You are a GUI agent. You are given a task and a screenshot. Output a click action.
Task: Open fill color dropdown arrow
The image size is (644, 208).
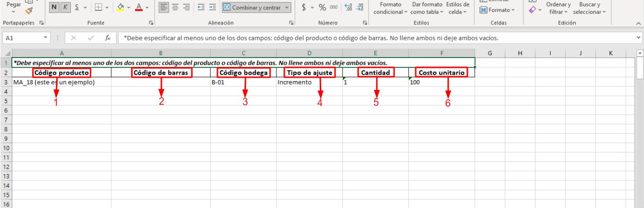click(x=129, y=7)
